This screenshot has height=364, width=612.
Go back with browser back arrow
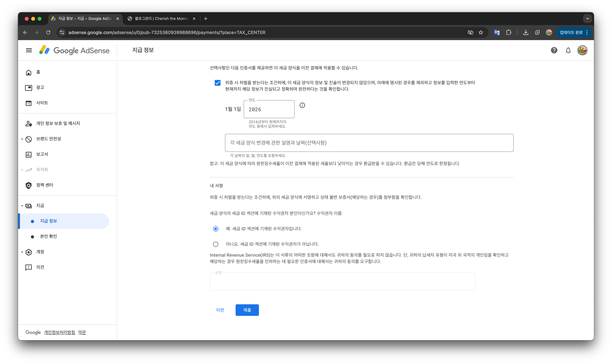click(x=25, y=32)
